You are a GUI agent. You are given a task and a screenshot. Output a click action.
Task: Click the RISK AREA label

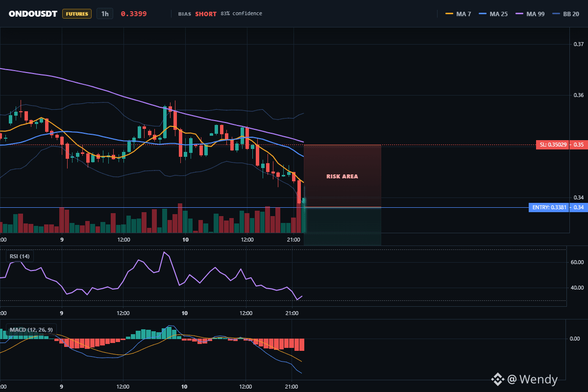pyautogui.click(x=342, y=176)
